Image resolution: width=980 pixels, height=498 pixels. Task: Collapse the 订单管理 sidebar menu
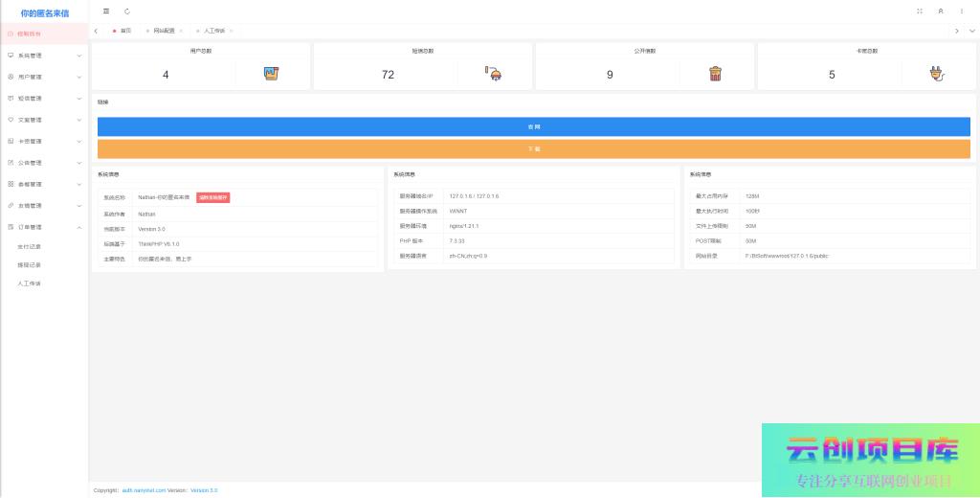pos(44,227)
